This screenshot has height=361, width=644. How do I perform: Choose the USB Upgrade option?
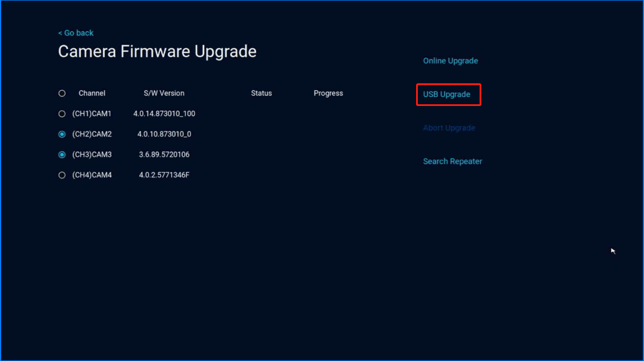click(x=447, y=95)
